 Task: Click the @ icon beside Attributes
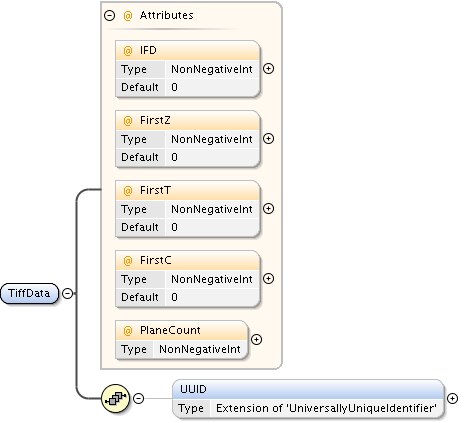click(x=128, y=16)
